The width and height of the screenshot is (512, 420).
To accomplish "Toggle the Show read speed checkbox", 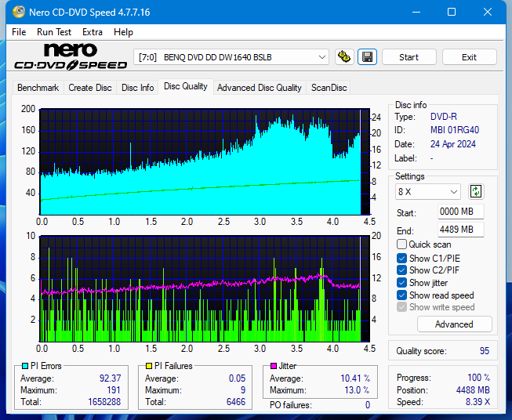I will coord(401,295).
